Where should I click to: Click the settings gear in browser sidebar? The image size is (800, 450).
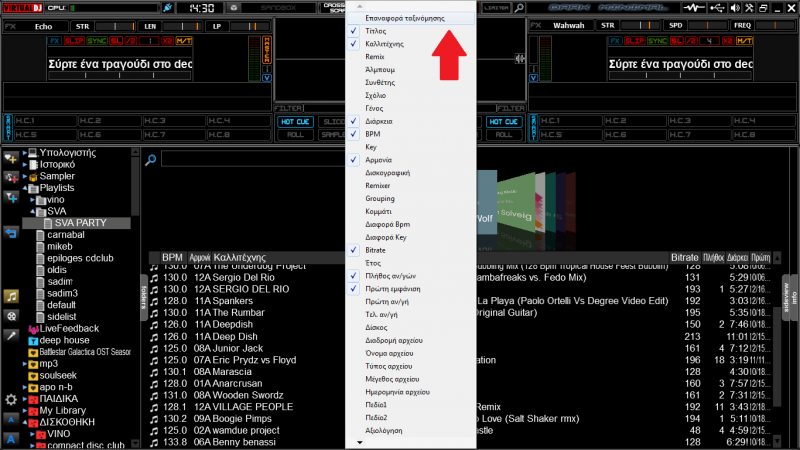pyautogui.click(x=11, y=399)
